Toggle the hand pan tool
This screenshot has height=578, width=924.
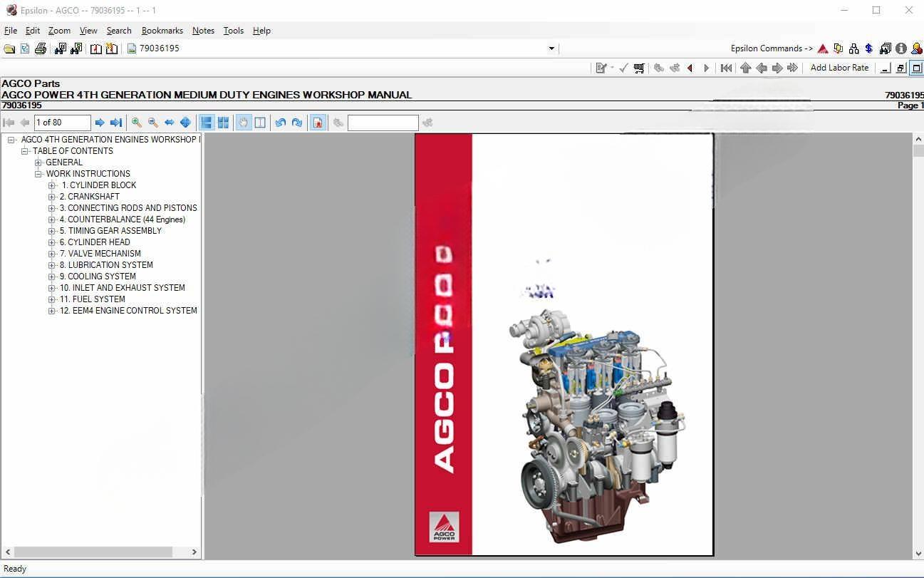tap(244, 123)
